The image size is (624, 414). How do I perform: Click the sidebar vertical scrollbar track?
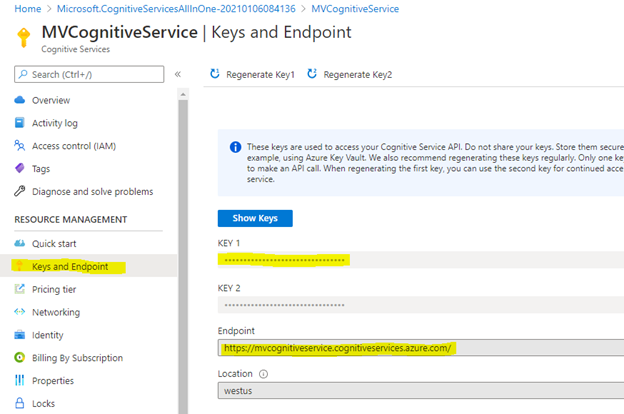(x=183, y=256)
